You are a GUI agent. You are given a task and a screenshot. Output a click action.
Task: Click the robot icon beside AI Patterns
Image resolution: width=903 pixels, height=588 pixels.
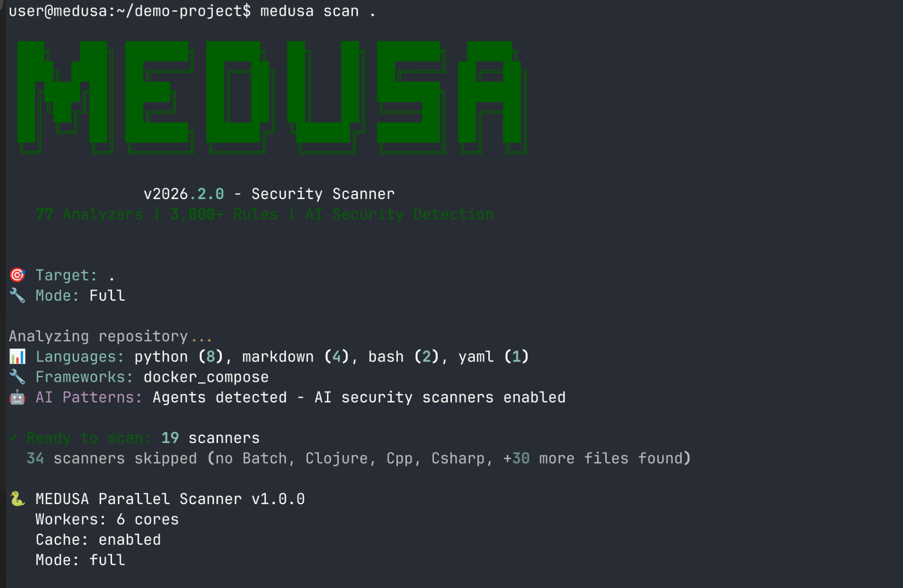[x=17, y=397]
